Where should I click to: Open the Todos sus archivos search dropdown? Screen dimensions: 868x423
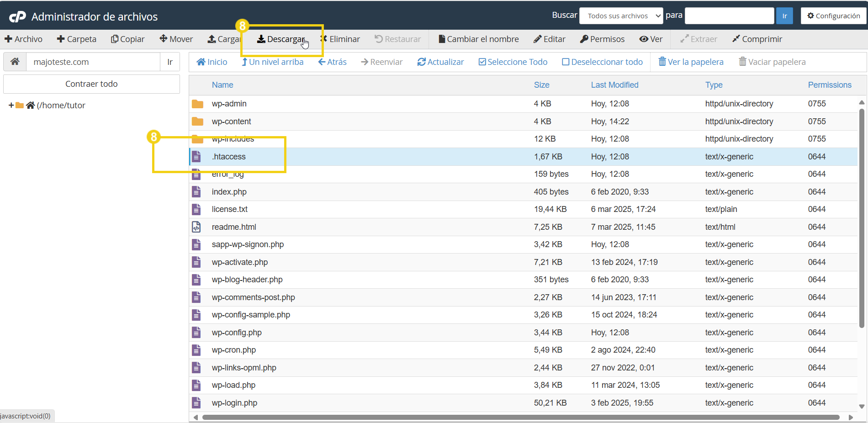pyautogui.click(x=621, y=16)
